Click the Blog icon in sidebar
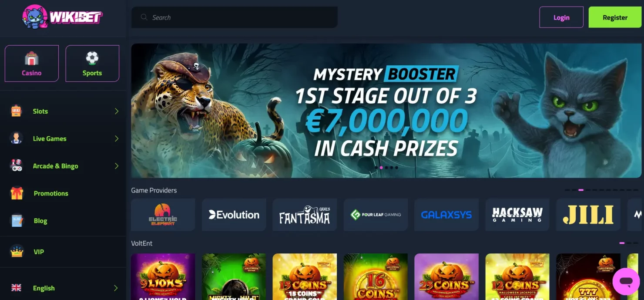This screenshot has height=300, width=644. 17,221
